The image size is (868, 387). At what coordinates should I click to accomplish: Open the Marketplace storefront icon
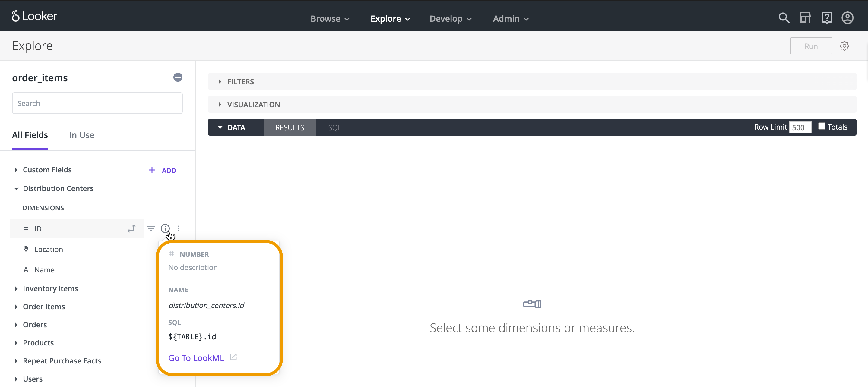(805, 17)
